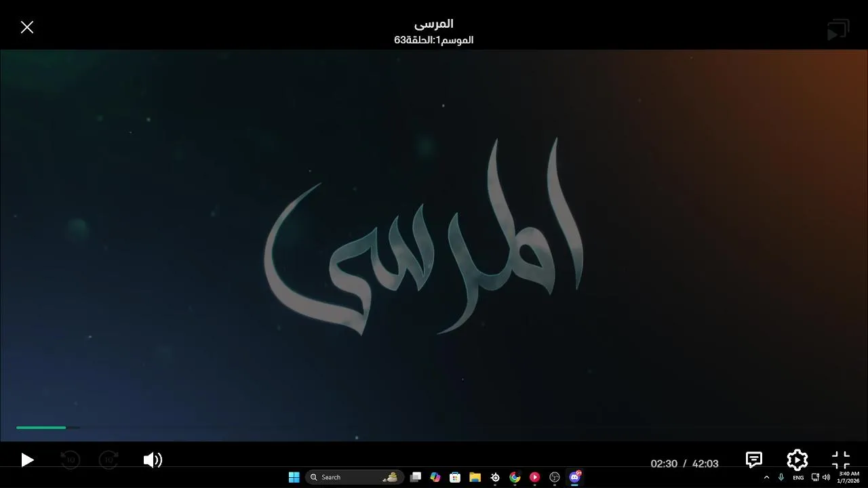Click the taskbar Search box
The width and height of the screenshot is (868, 488).
point(355,477)
